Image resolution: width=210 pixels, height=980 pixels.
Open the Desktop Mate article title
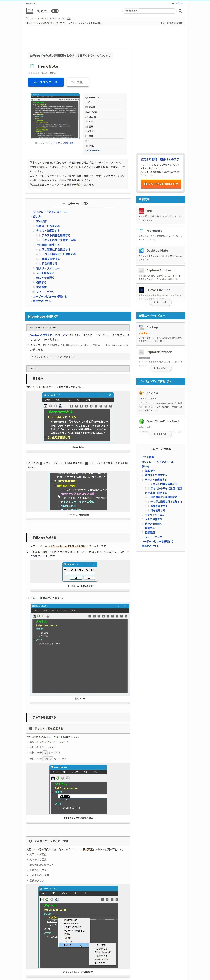(x=157, y=250)
